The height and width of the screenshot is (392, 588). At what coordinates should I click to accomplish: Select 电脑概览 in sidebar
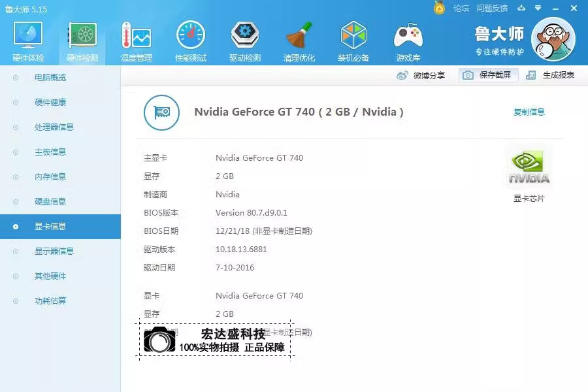pyautogui.click(x=60, y=78)
